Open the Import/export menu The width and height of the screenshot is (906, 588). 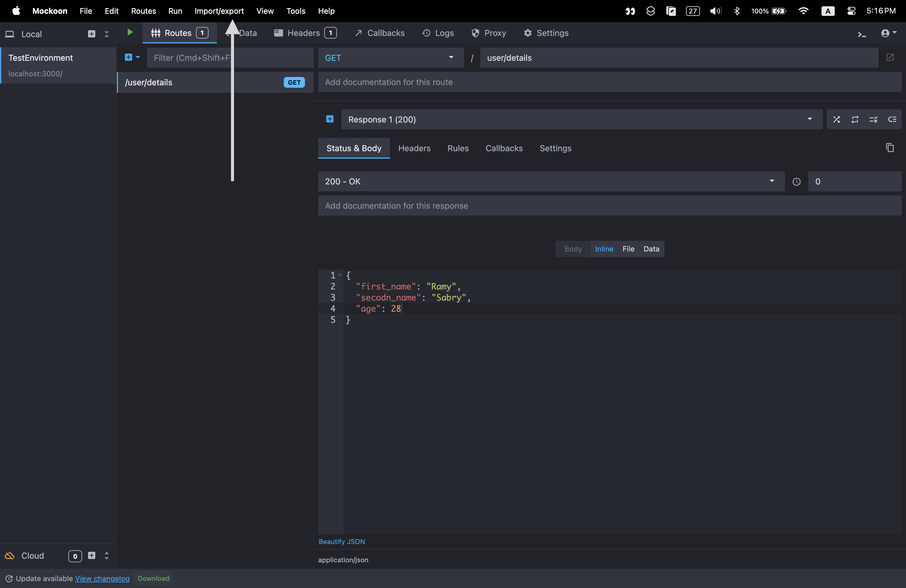click(219, 11)
